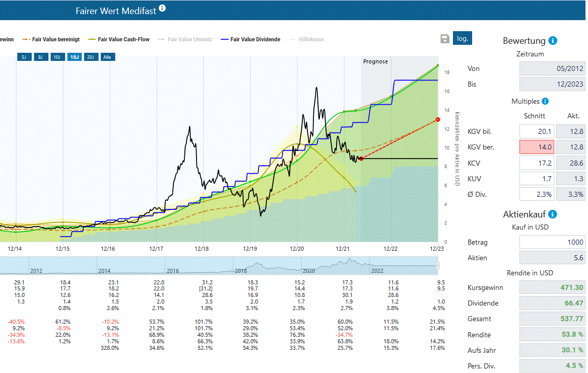Click the save chart floppy disk icon
Image resolution: width=588 pixels, height=373 pixels.
(x=444, y=39)
